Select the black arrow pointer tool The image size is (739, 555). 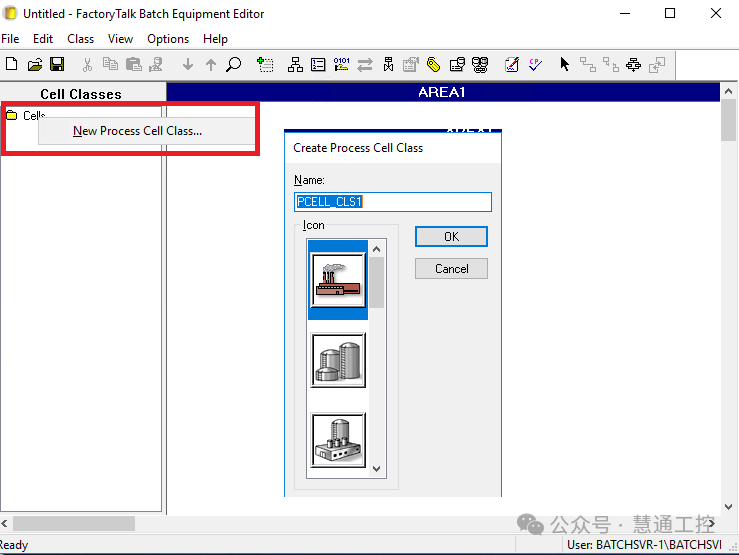pos(564,64)
